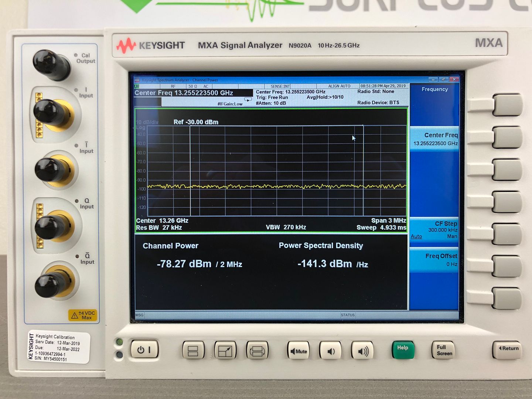532x399 pixels.
Task: Click the Return key
Action: (507, 349)
